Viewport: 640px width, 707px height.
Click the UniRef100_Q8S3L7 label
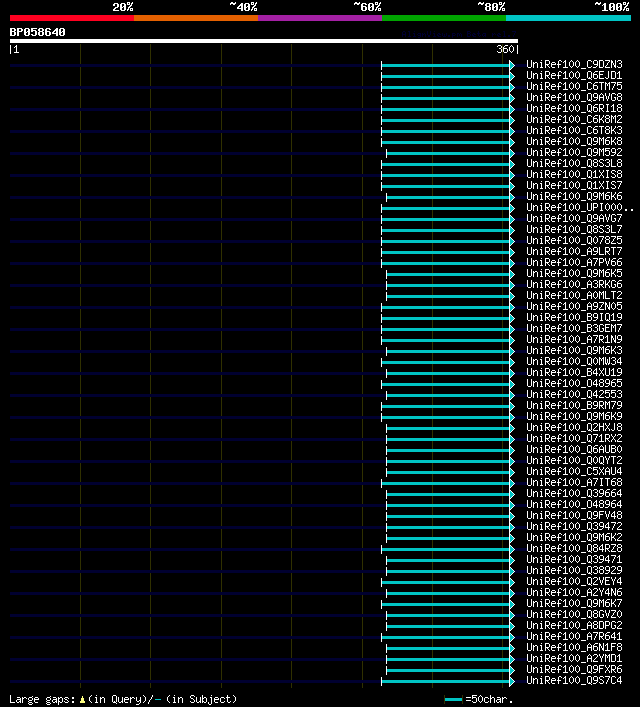pyautogui.click(x=574, y=230)
